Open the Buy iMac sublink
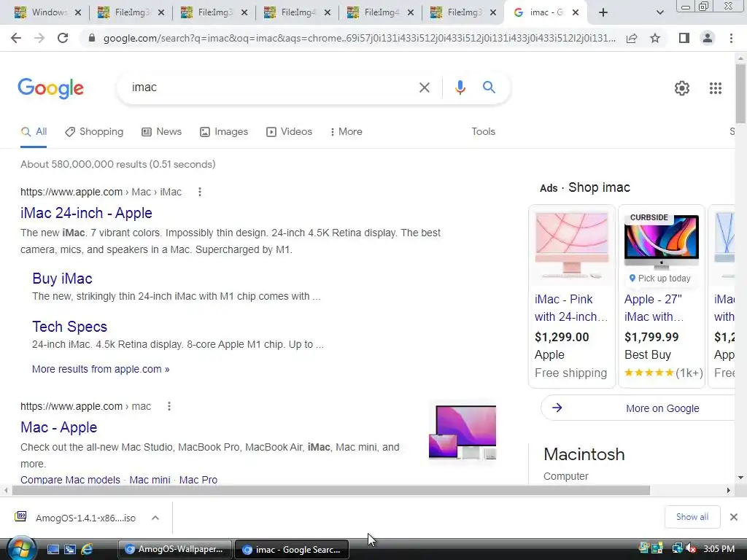The height and width of the screenshot is (560, 747). tap(63, 279)
